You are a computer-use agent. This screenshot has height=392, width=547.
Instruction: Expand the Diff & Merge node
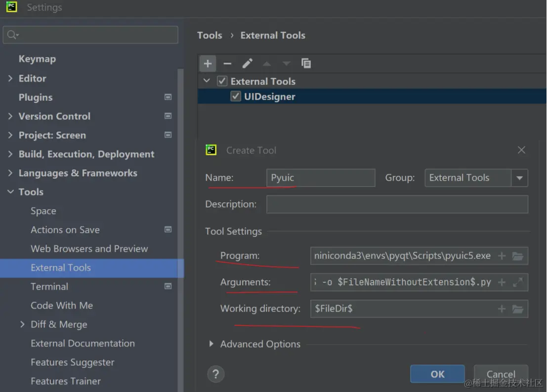tap(22, 324)
